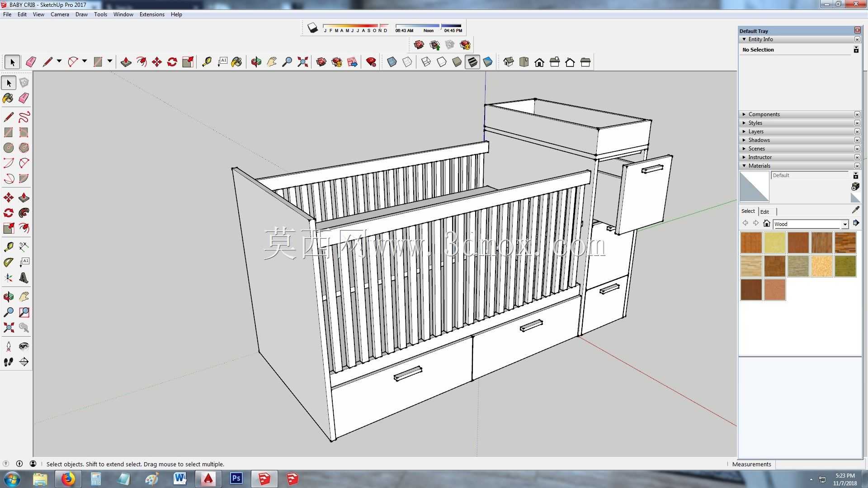The image size is (868, 488).
Task: Open the Extensions menu
Action: pyautogui.click(x=152, y=14)
